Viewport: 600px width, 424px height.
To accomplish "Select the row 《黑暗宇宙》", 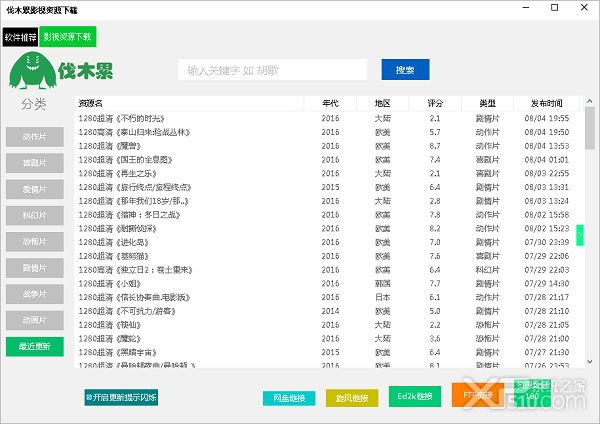I will coord(329,353).
